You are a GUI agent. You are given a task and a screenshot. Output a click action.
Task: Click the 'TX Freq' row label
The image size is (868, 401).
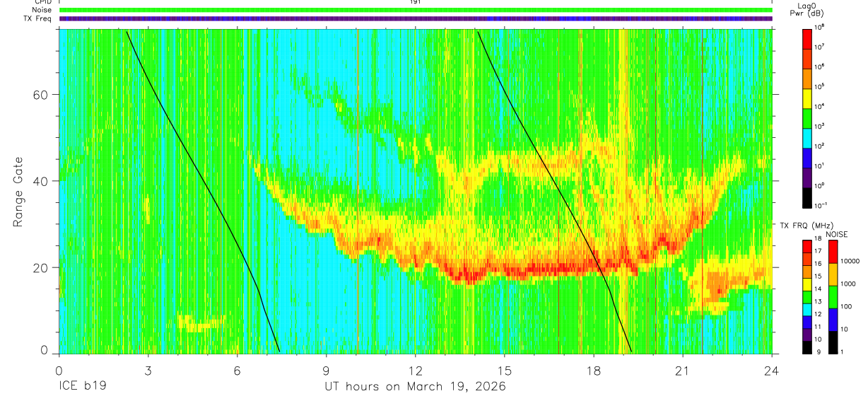tap(38, 18)
